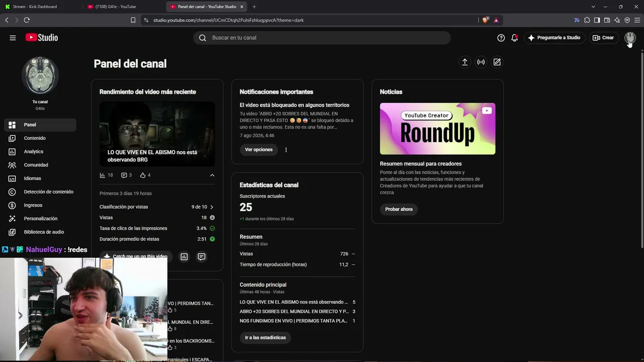Open the Help question mark icon
Image resolution: width=644 pixels, height=362 pixels.
pos(501,38)
